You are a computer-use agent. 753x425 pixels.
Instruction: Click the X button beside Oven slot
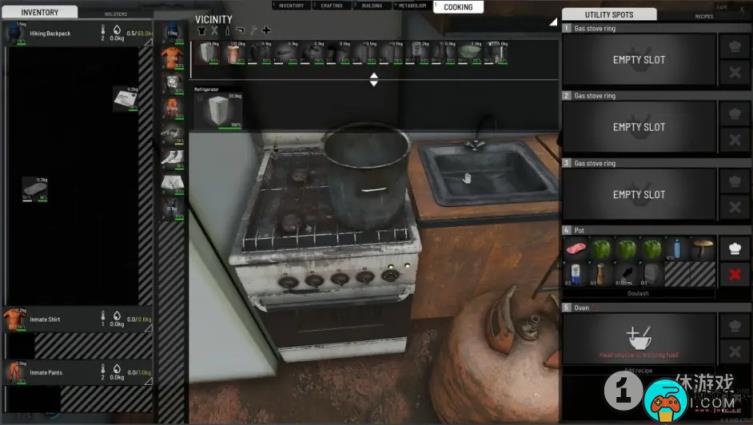pyautogui.click(x=735, y=352)
